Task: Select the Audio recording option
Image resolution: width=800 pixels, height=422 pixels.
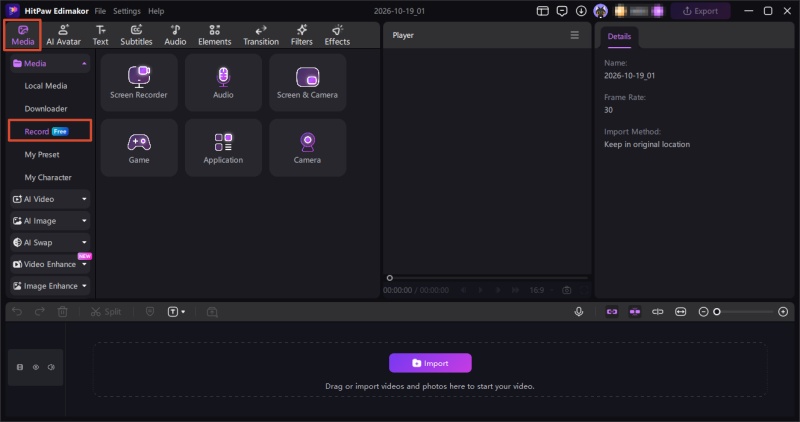Action: [x=223, y=83]
